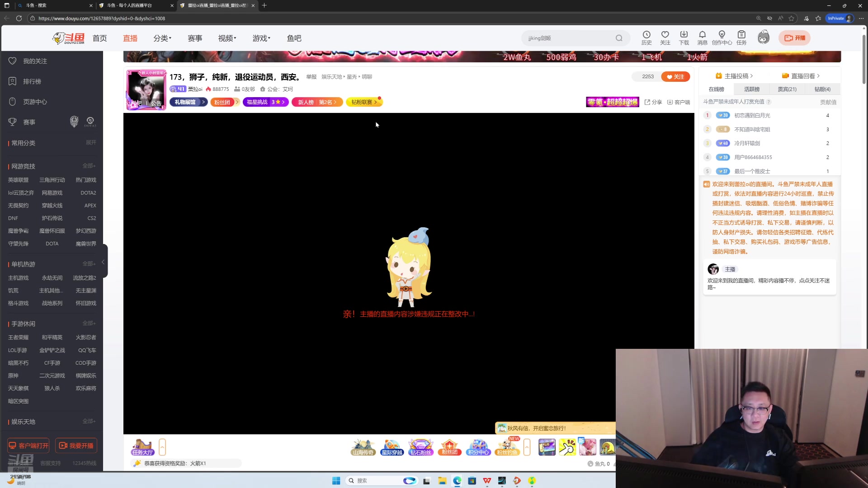Toggle follow with the 关注 button
This screenshot has width=868, height=488.
click(x=675, y=76)
